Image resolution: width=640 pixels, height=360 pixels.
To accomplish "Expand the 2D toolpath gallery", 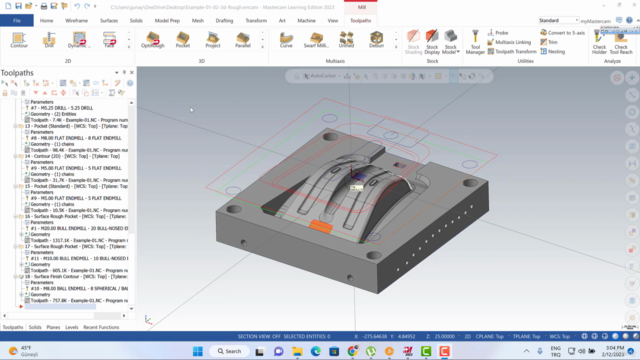I will click(129, 47).
